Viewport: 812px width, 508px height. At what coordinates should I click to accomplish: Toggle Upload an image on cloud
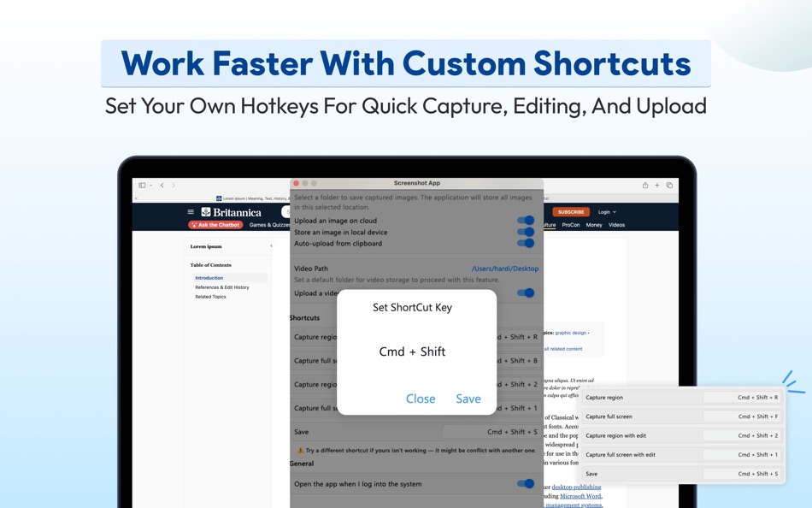tap(526, 221)
